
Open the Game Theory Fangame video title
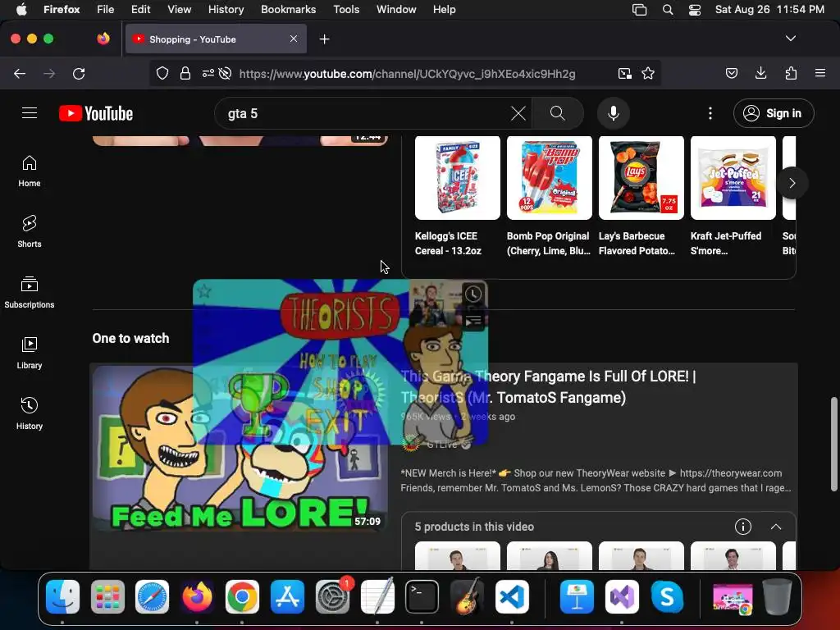click(x=549, y=387)
